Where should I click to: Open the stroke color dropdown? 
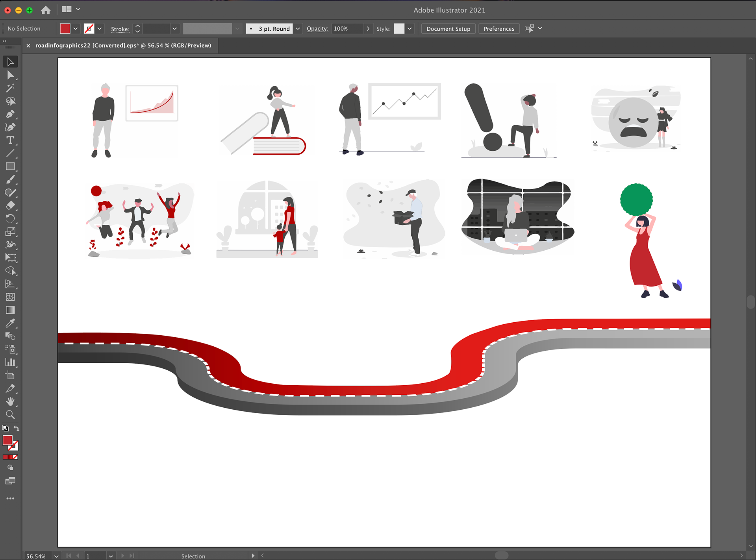pos(100,29)
